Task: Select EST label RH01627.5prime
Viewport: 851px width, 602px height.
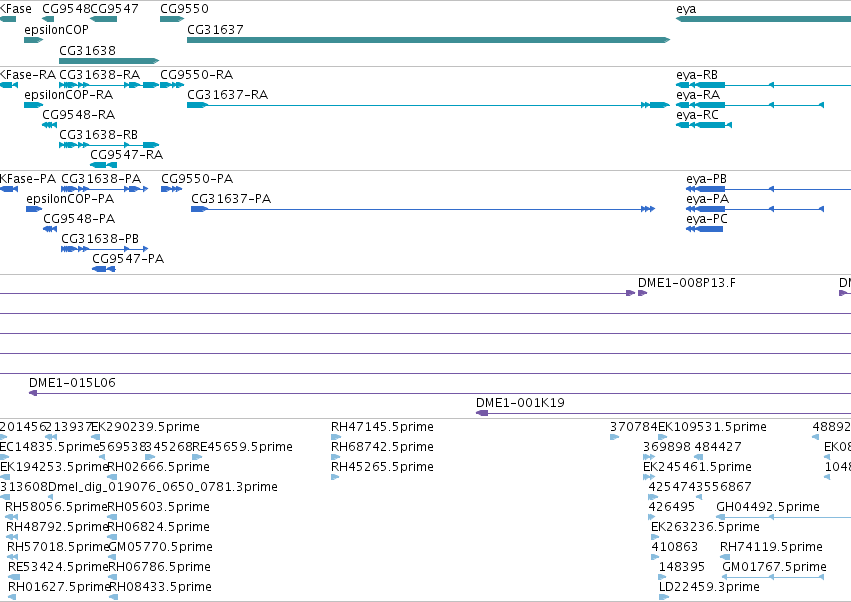Action: click(x=59, y=586)
